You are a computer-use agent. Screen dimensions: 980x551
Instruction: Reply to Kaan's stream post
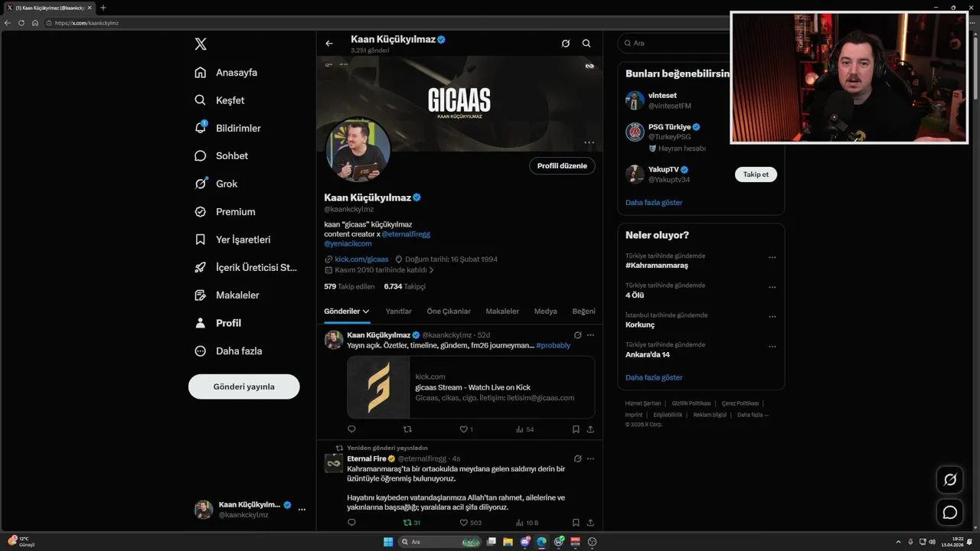tap(352, 429)
